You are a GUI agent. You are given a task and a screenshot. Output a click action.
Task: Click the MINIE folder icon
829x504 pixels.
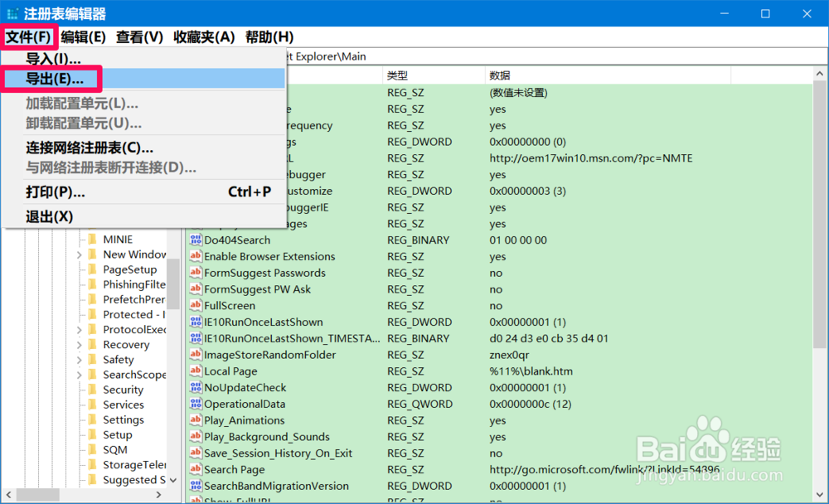(x=92, y=239)
